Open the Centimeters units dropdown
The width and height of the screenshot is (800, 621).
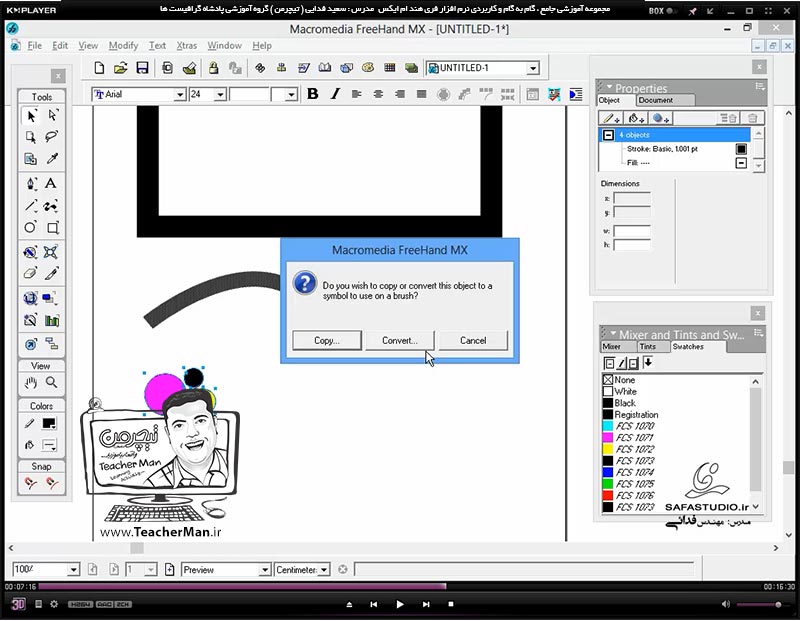[324, 569]
